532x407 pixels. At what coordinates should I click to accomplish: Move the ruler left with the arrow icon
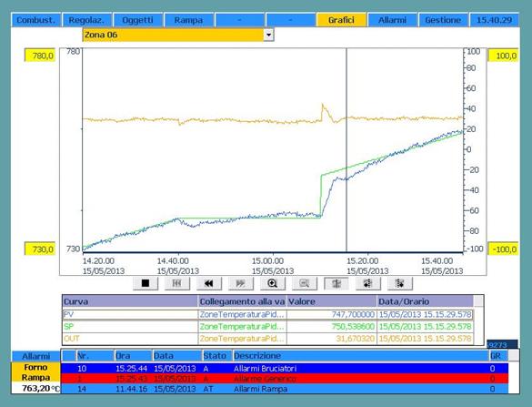[x=368, y=283]
